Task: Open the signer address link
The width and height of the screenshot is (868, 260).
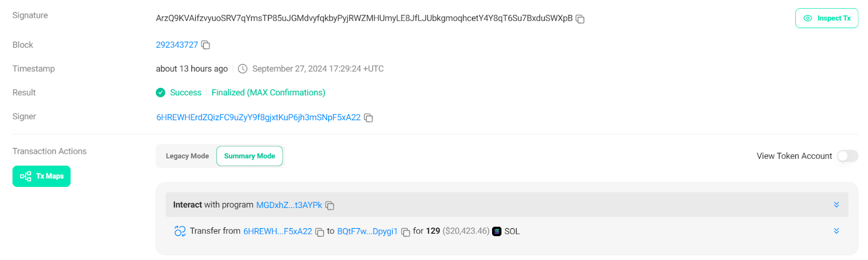Action: 258,118
